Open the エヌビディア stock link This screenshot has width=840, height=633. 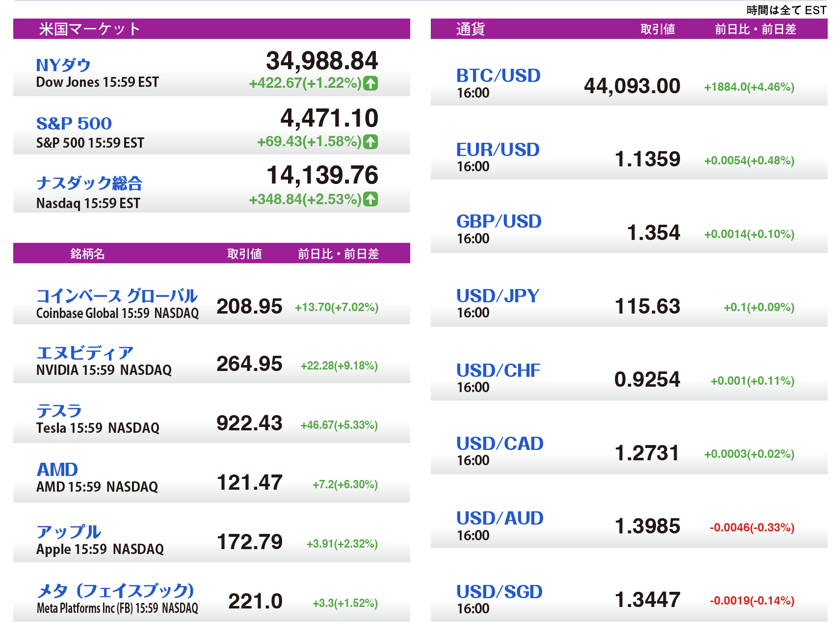(85, 353)
